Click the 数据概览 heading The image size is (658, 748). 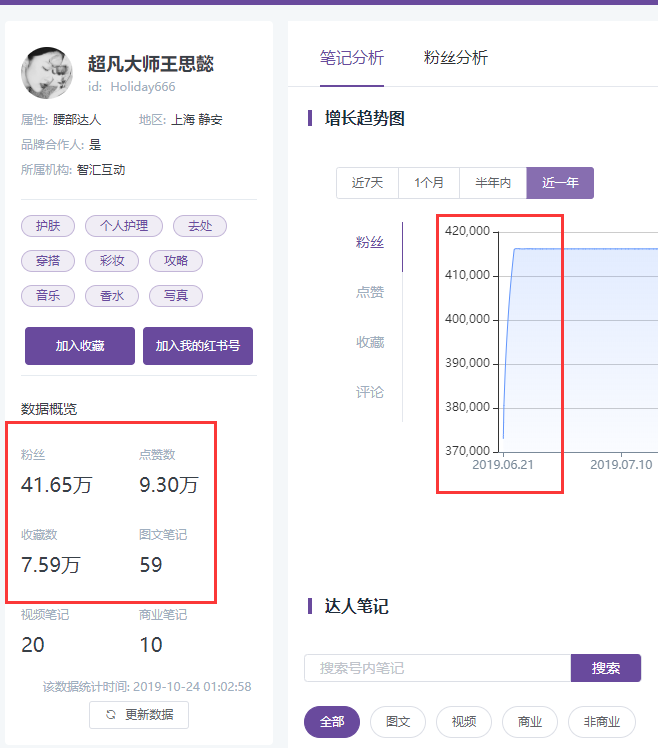pos(49,409)
